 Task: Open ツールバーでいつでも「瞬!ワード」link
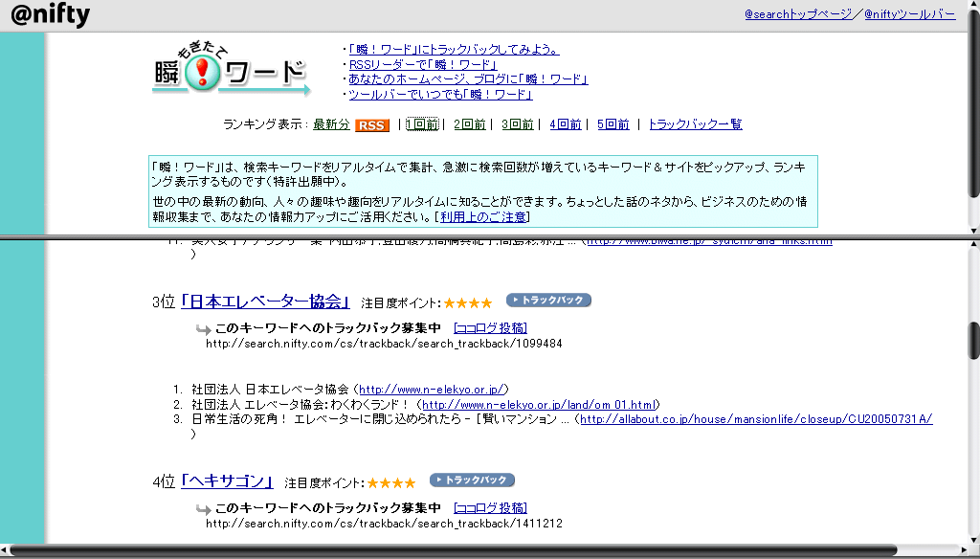pyautogui.click(x=440, y=95)
